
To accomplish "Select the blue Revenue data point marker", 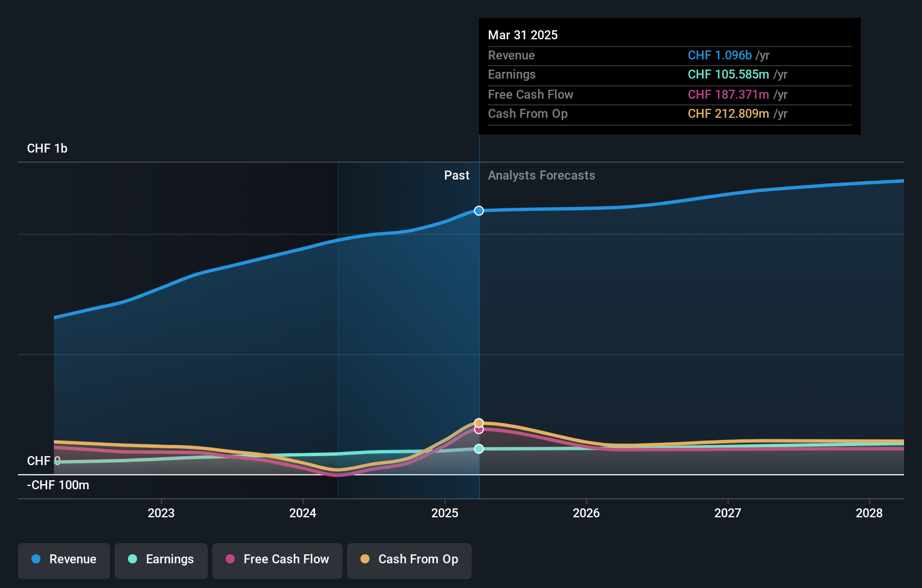I will pyautogui.click(x=478, y=211).
